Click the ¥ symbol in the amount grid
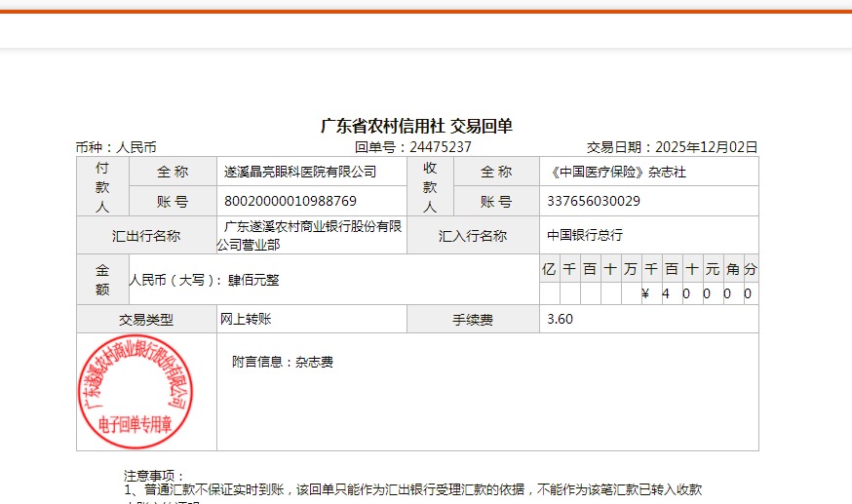The height and width of the screenshot is (504, 852). pyautogui.click(x=645, y=293)
